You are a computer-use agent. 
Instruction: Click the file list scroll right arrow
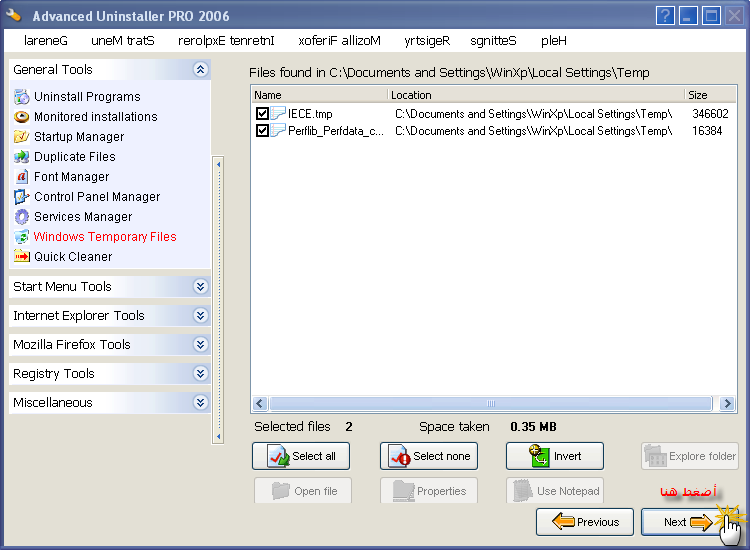tap(728, 404)
